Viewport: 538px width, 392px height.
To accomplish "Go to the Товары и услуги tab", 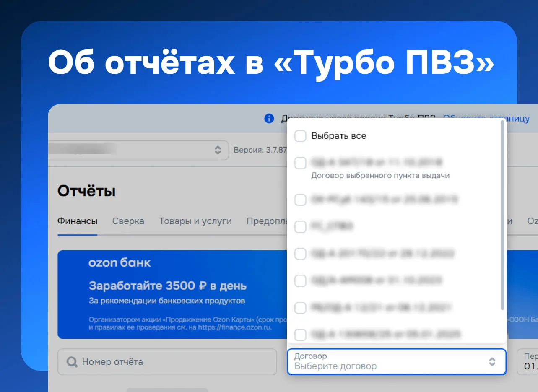I will pos(195,221).
